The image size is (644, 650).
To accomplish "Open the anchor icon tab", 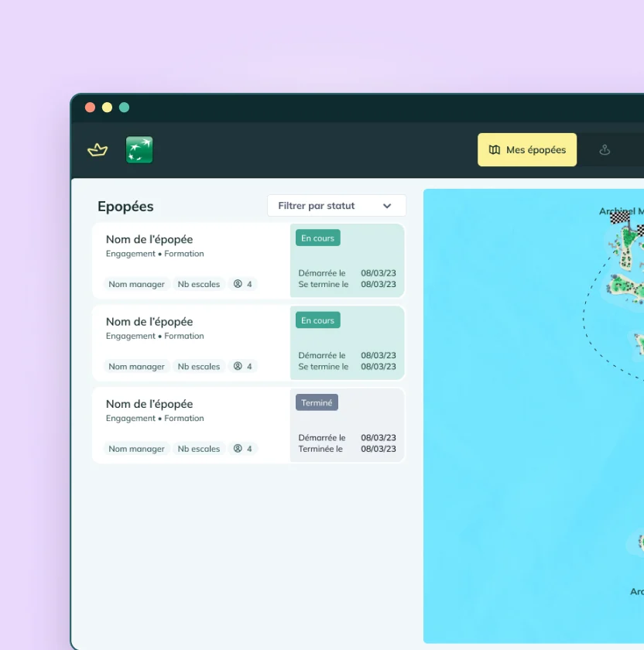I will [x=605, y=149].
